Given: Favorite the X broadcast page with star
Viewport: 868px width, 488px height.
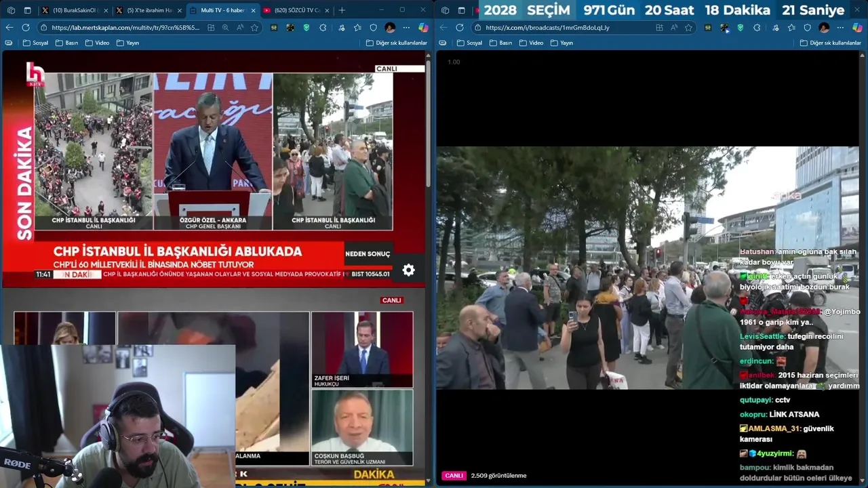Looking at the screenshot, I should coord(688,28).
